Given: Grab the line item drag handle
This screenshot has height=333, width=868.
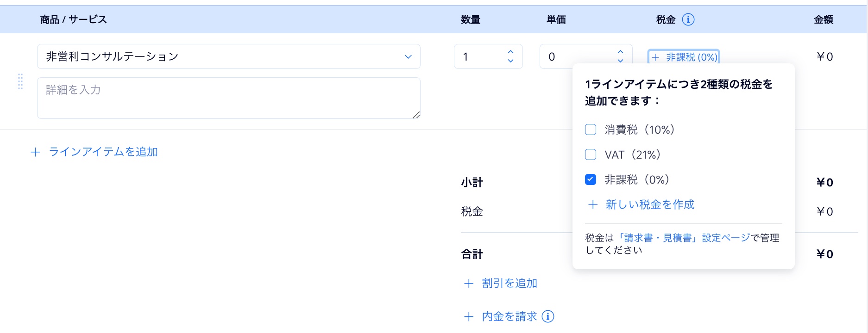Looking at the screenshot, I should [x=20, y=81].
